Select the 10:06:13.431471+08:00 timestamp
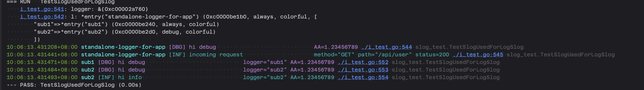Viewport: 644px width, 90px height. (42, 62)
